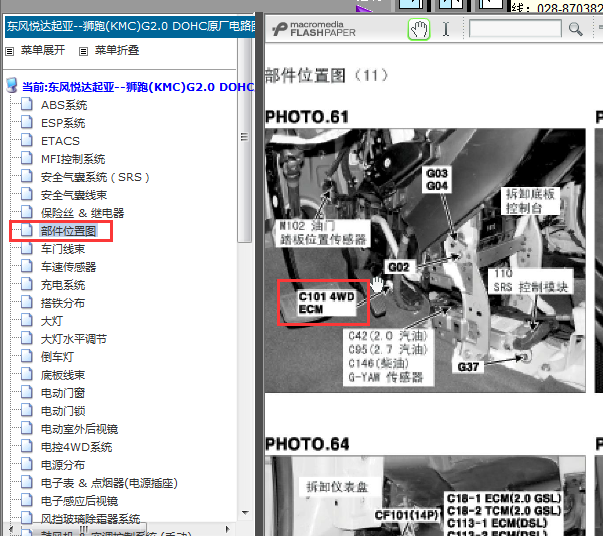Open the MFI控制系统 tree item
This screenshot has height=536, width=603.
pyautogui.click(x=73, y=159)
